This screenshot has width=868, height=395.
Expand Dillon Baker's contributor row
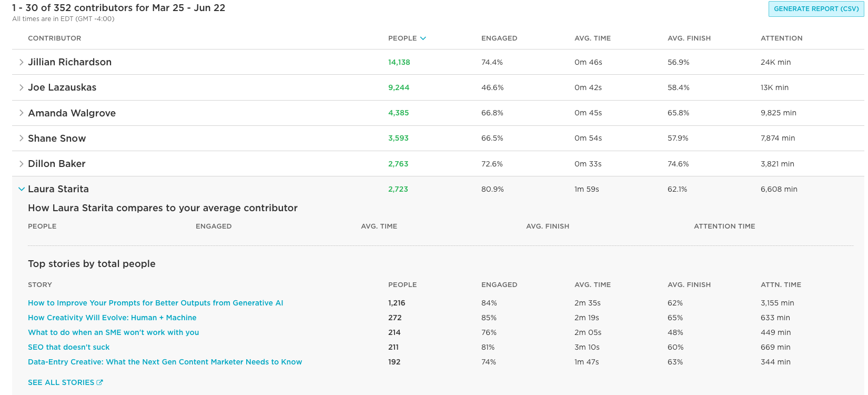pos(21,163)
